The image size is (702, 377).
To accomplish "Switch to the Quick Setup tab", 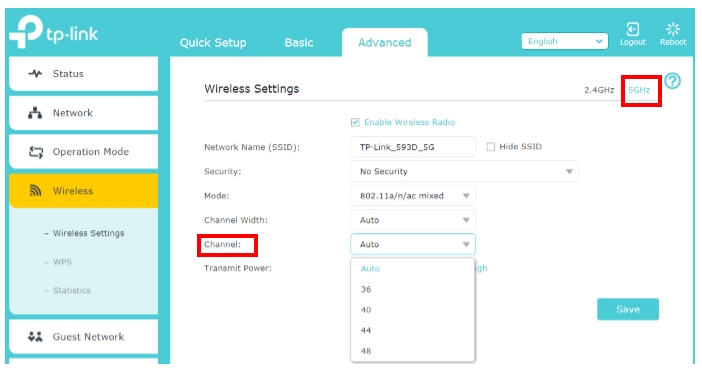I will click(213, 43).
